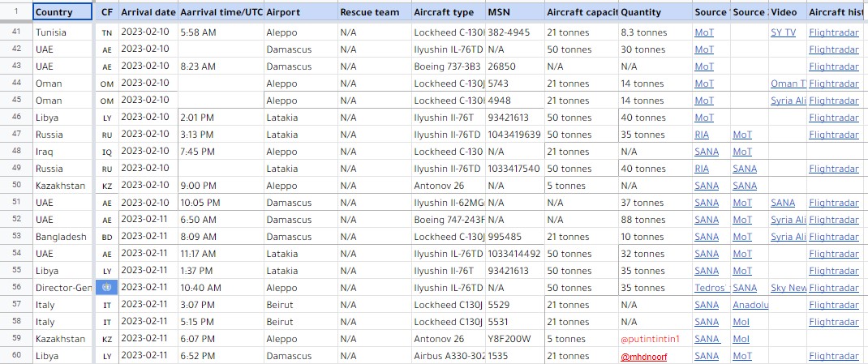Open the Oman TV video link in row 44
868x364 pixels.
789,84
